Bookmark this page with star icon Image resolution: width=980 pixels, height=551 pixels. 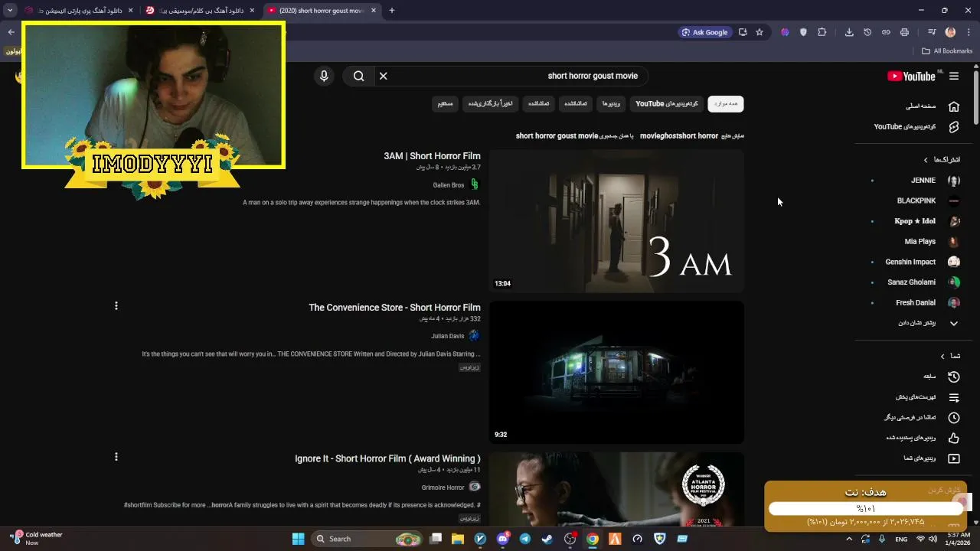tap(759, 32)
